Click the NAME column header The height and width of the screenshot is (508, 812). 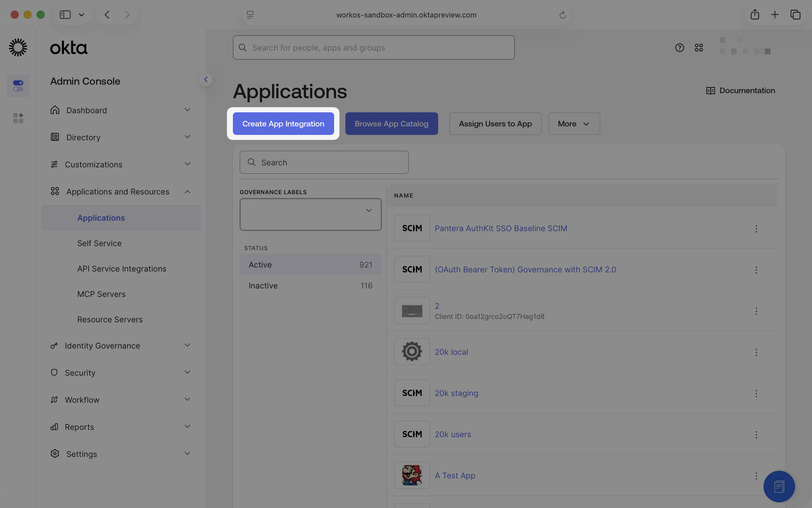click(404, 196)
